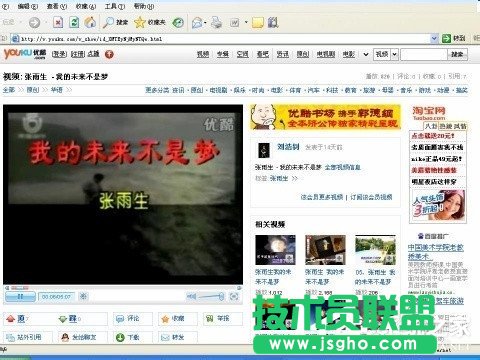Click the 收藏 star button
The image size is (480, 360).
pos(178,319)
